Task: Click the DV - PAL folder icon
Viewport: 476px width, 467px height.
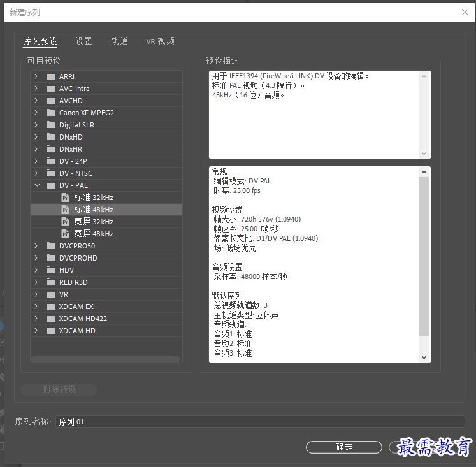Action: [x=51, y=185]
